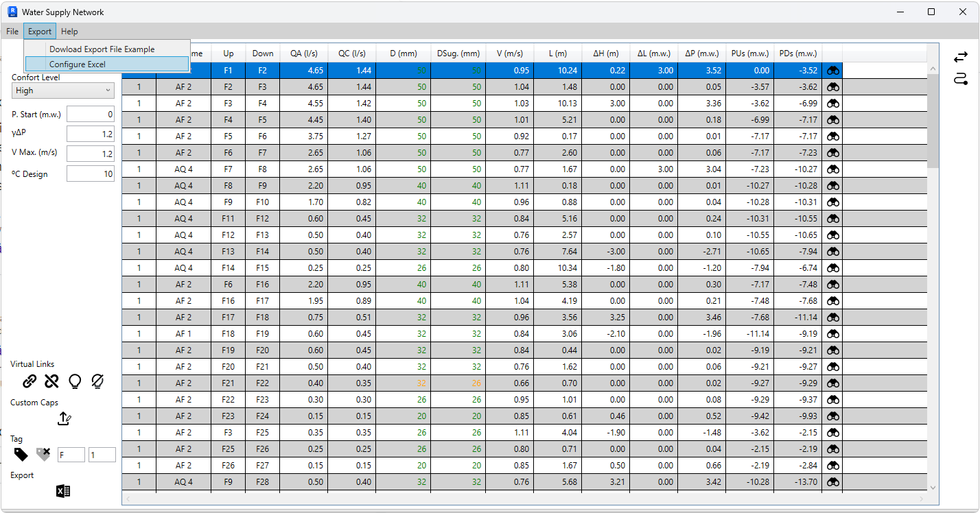This screenshot has height=513, width=980.
Task: Click the tag number field containing 1
Action: (x=102, y=455)
